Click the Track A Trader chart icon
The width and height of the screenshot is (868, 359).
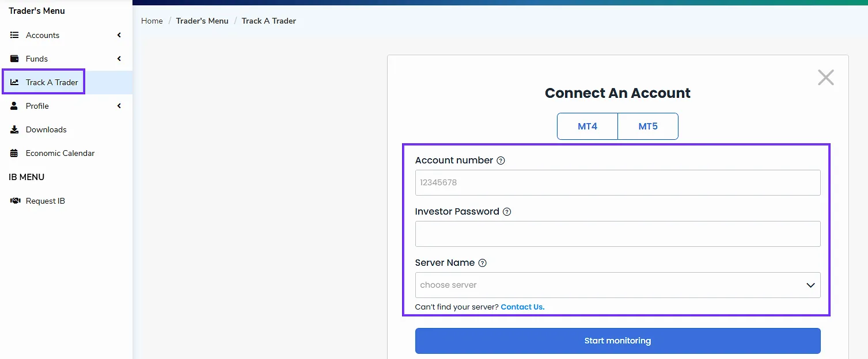14,82
